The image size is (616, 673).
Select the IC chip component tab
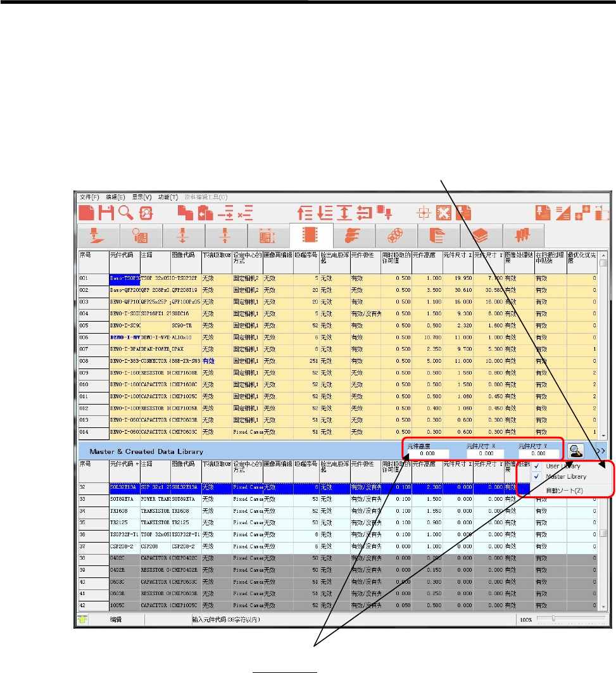310,236
